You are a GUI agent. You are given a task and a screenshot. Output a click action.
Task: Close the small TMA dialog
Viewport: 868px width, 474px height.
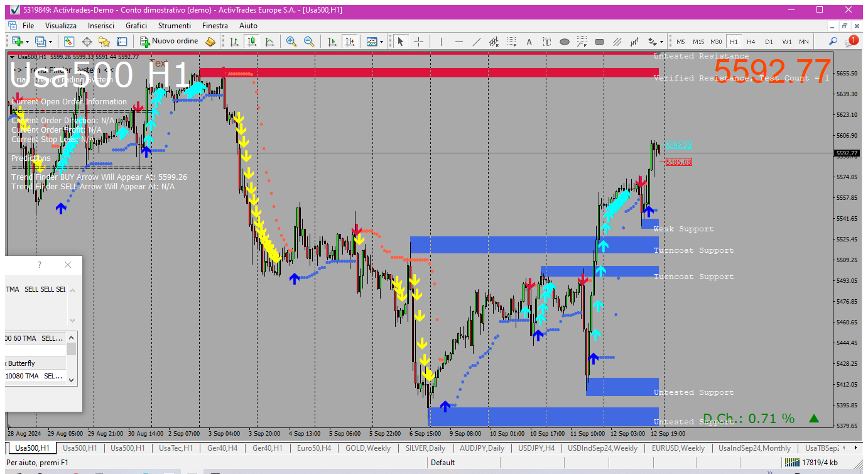point(68,265)
